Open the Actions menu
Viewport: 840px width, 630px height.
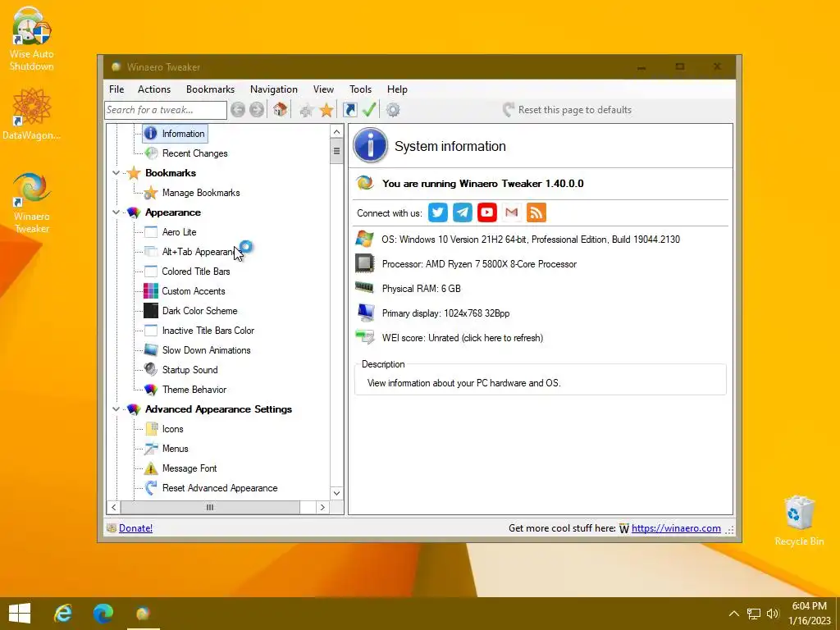click(x=154, y=89)
